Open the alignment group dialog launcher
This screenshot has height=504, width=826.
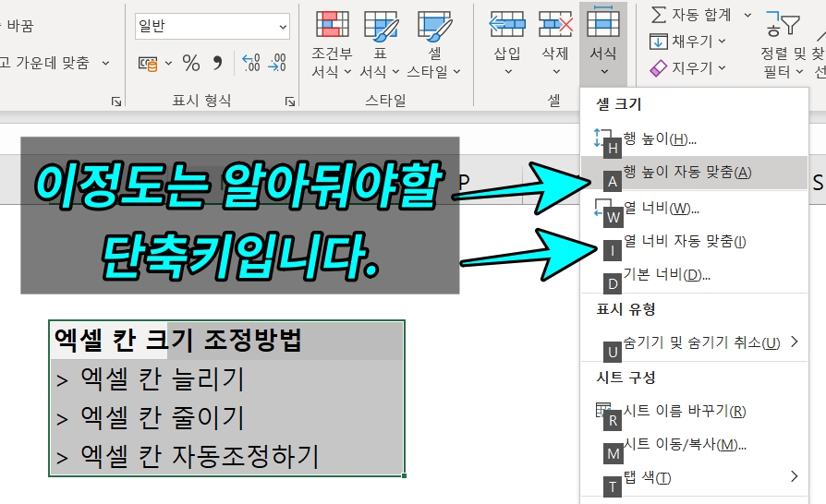[x=116, y=102]
